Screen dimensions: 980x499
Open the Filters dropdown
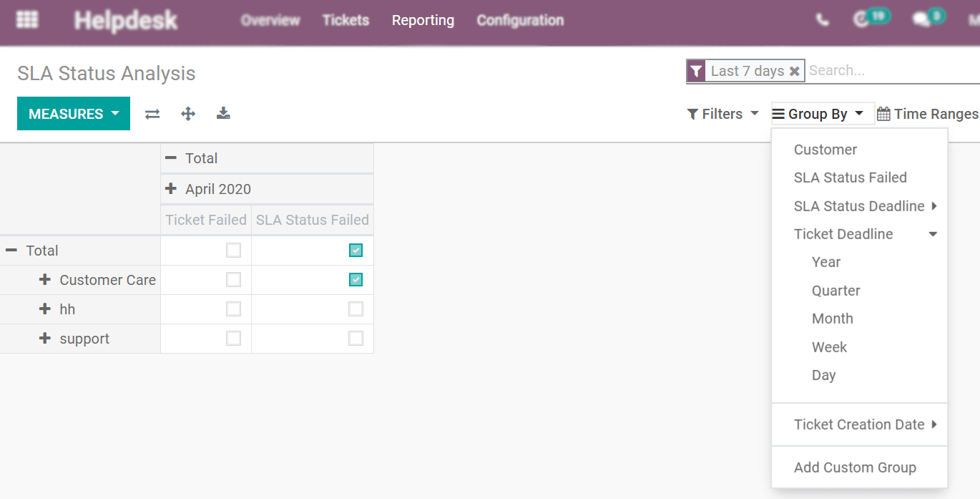[x=722, y=113]
